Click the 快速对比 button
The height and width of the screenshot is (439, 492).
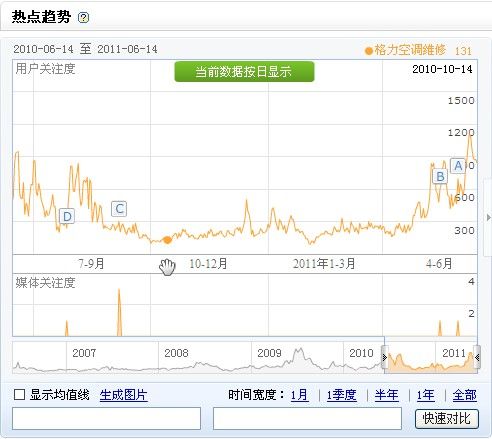pos(447,419)
